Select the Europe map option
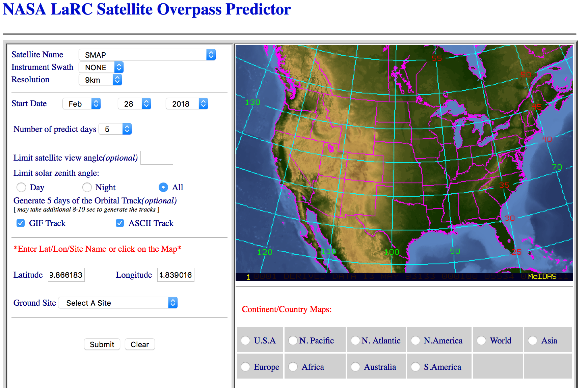Image resolution: width=588 pixels, height=388 pixels. click(x=245, y=367)
